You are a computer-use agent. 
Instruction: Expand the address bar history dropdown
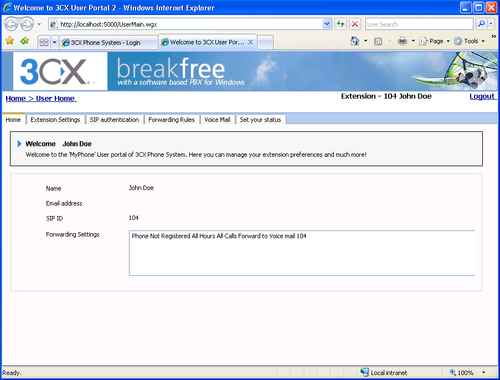tap(327, 24)
